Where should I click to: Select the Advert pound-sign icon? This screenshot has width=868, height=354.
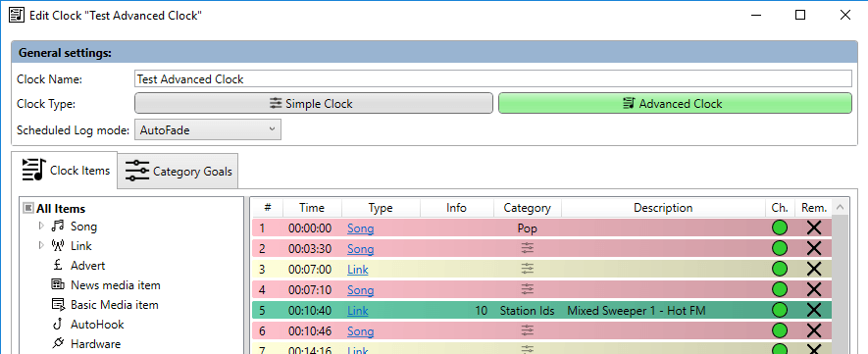click(58, 266)
